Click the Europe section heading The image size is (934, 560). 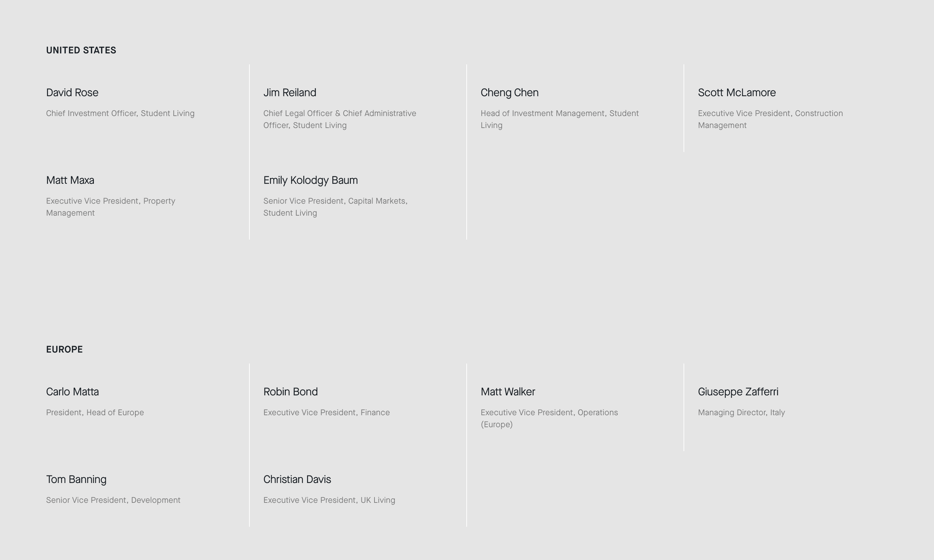point(64,349)
